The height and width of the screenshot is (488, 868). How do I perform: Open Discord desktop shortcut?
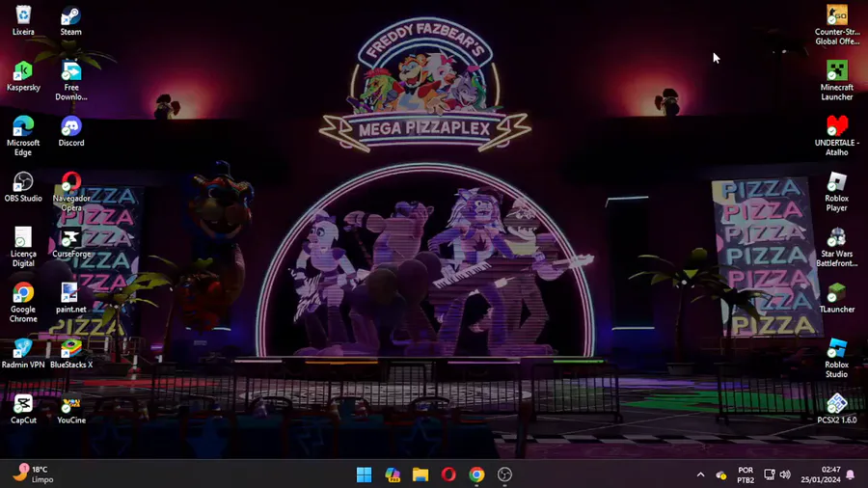coord(70,131)
